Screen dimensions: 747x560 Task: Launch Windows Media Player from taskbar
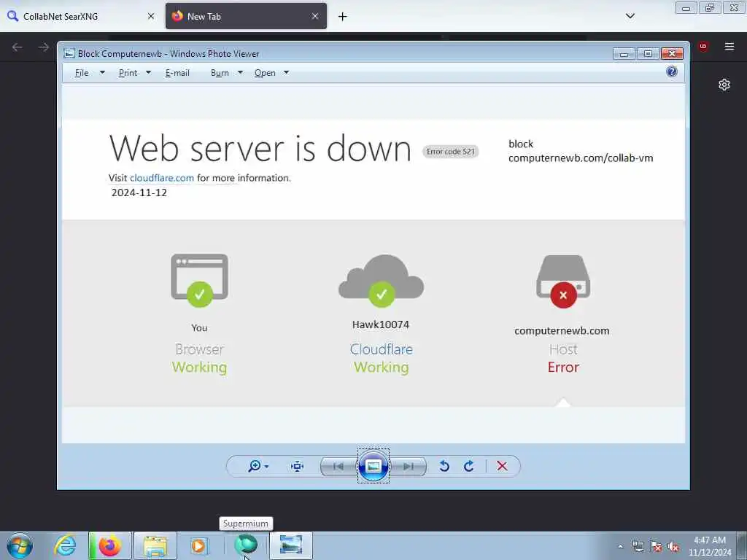(199, 545)
